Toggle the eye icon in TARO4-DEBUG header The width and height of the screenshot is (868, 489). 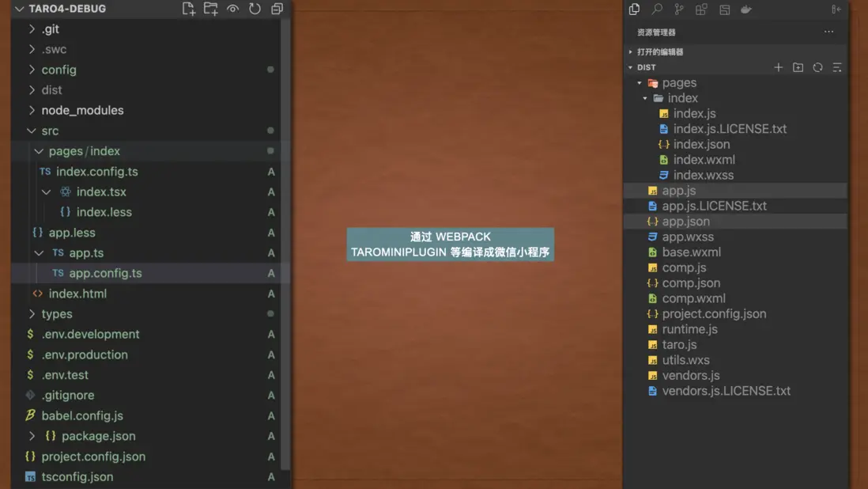232,9
